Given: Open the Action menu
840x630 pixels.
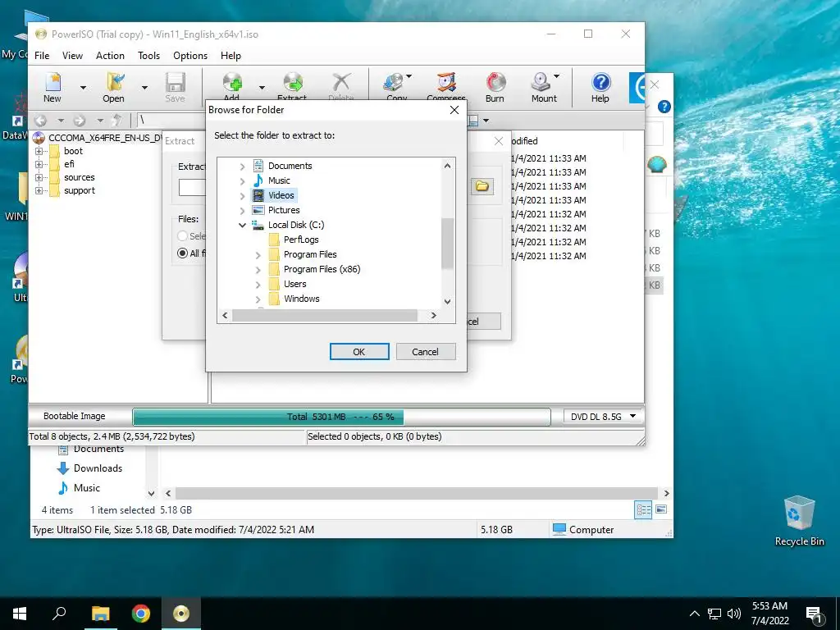Looking at the screenshot, I should pyautogui.click(x=110, y=56).
